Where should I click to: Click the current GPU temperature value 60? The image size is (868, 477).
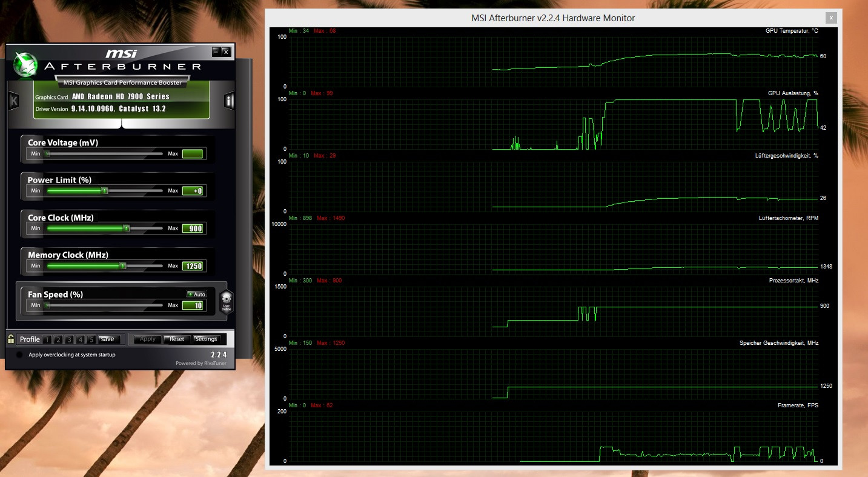823,56
